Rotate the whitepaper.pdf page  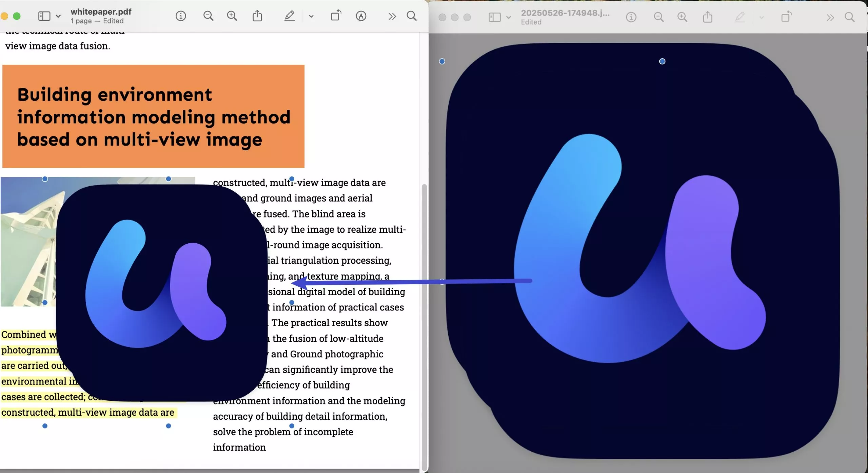click(336, 16)
